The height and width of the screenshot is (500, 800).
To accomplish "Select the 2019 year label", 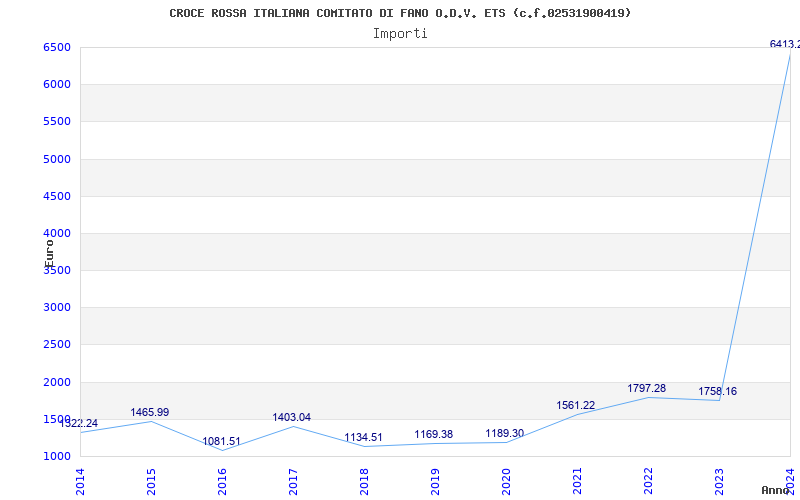I will tap(435, 482).
